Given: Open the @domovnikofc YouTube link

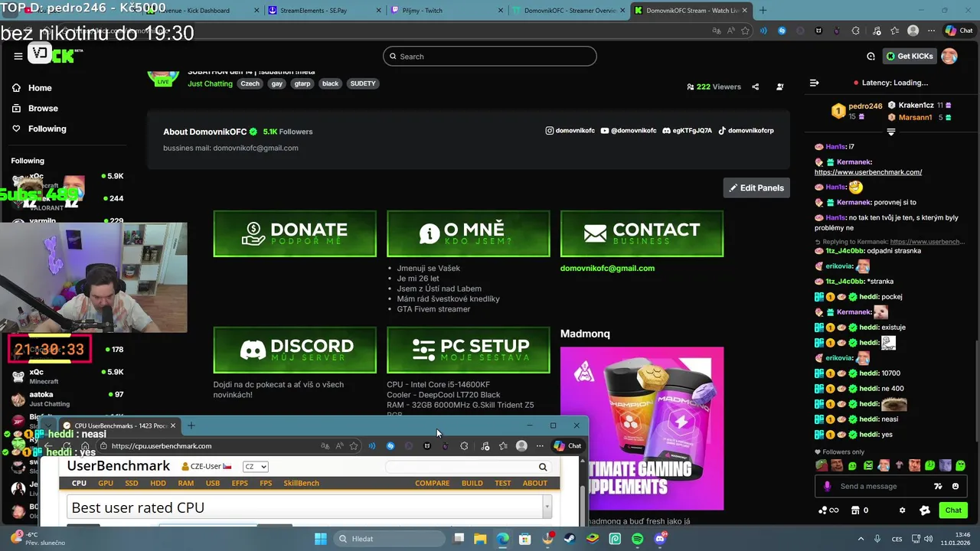Looking at the screenshot, I should [629, 131].
